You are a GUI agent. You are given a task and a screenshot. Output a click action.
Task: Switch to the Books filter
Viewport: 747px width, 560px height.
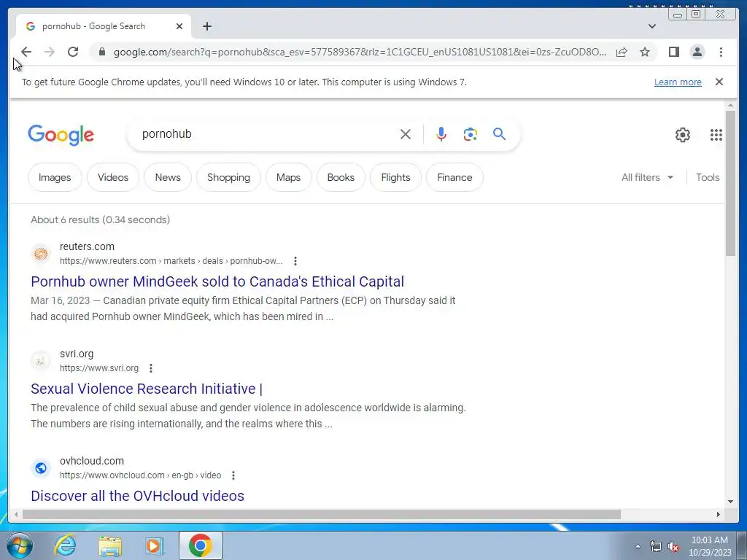(341, 177)
